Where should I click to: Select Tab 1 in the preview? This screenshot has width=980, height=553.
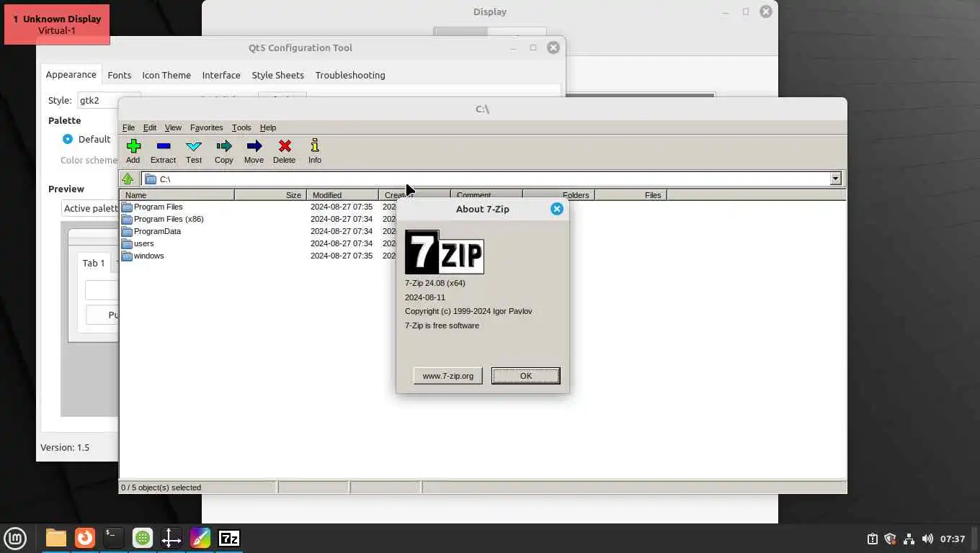pos(94,263)
